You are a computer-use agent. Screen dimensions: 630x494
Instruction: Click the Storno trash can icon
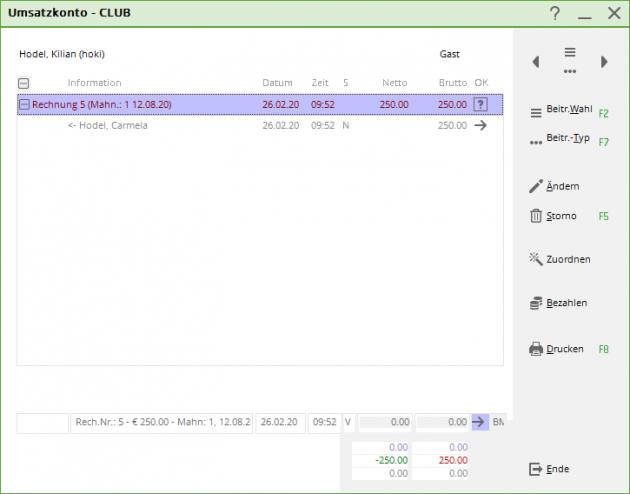(536, 216)
